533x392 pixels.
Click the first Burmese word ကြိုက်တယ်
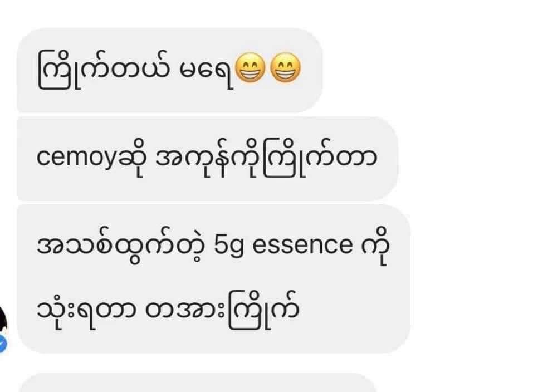104,70
